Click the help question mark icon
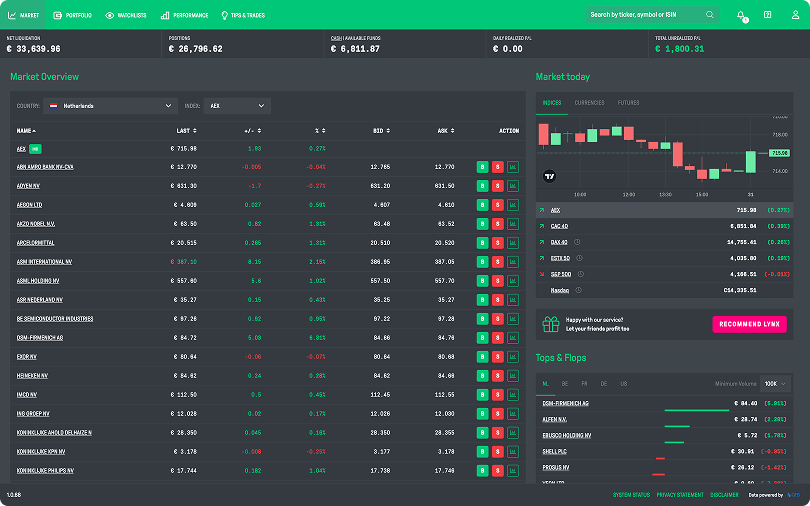This screenshot has width=810, height=506. [x=767, y=15]
